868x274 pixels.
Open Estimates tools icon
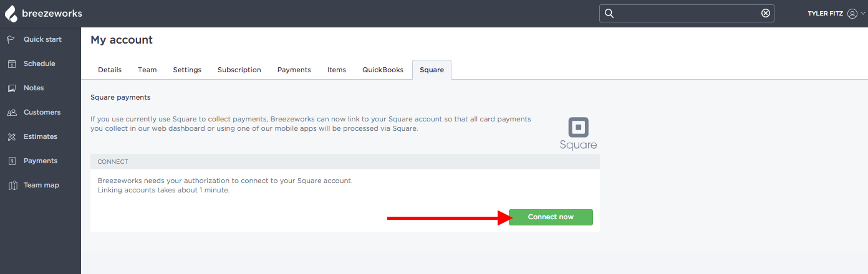tap(11, 136)
